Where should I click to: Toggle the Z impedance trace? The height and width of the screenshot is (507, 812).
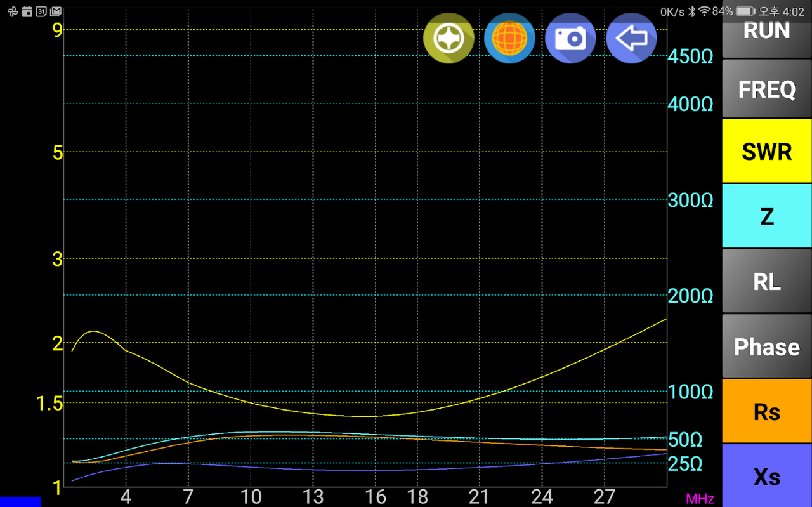767,216
